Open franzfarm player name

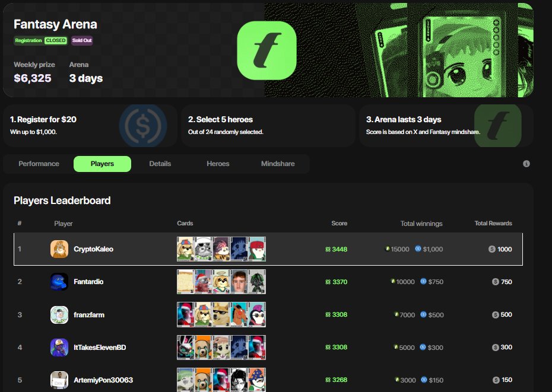point(89,314)
